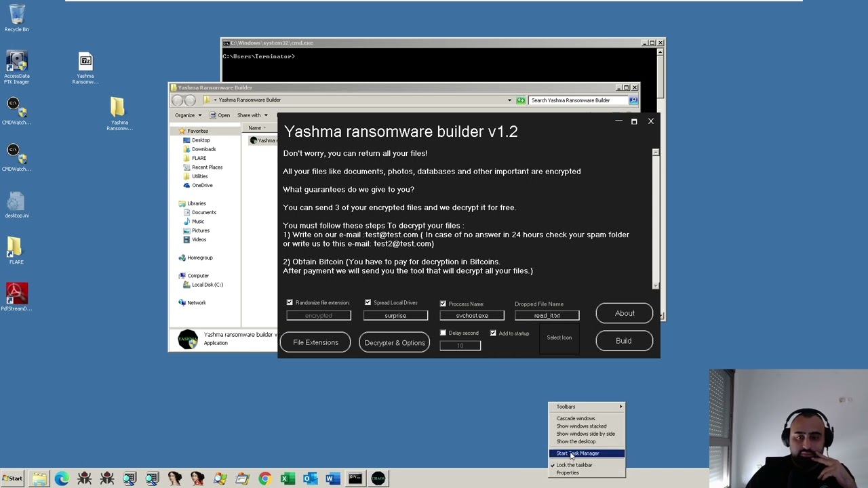Click Explorer search magnifier icon
868x488 pixels.
[633, 100]
